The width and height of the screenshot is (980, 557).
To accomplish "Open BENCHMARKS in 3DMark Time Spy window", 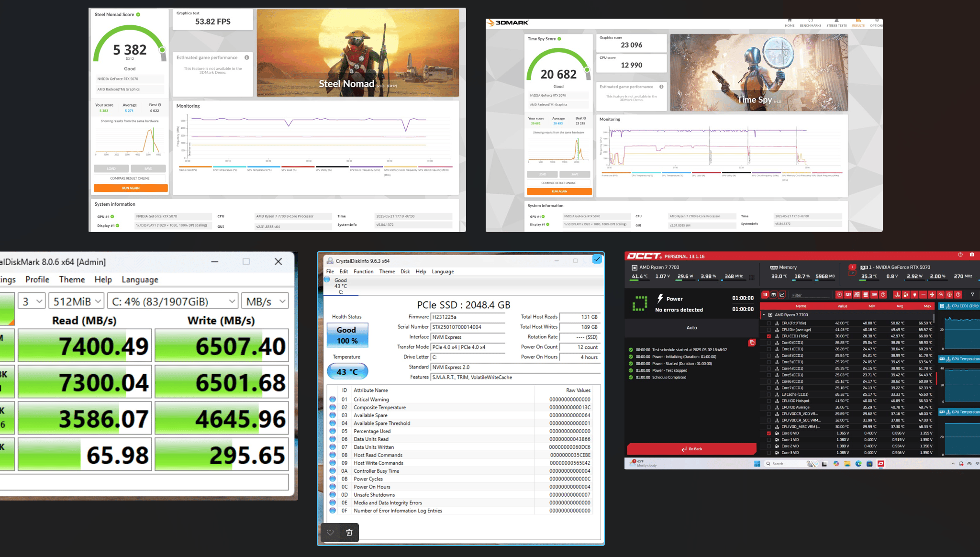I will (x=810, y=23).
